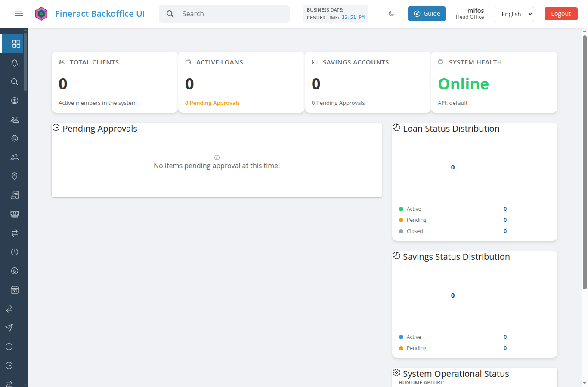Viewport: 588px width, 387px height.
Task: Click pie icon beside Loan Status Distribution
Action: point(396,127)
